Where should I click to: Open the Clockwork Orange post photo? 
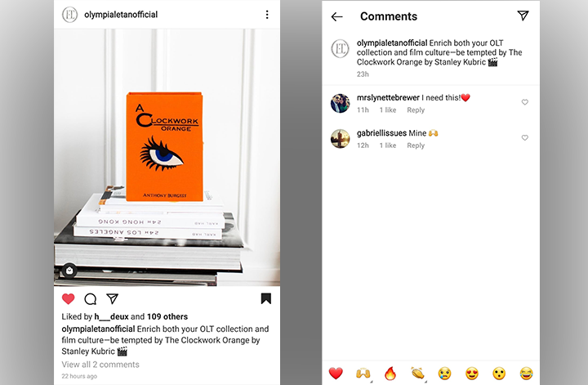(167, 157)
